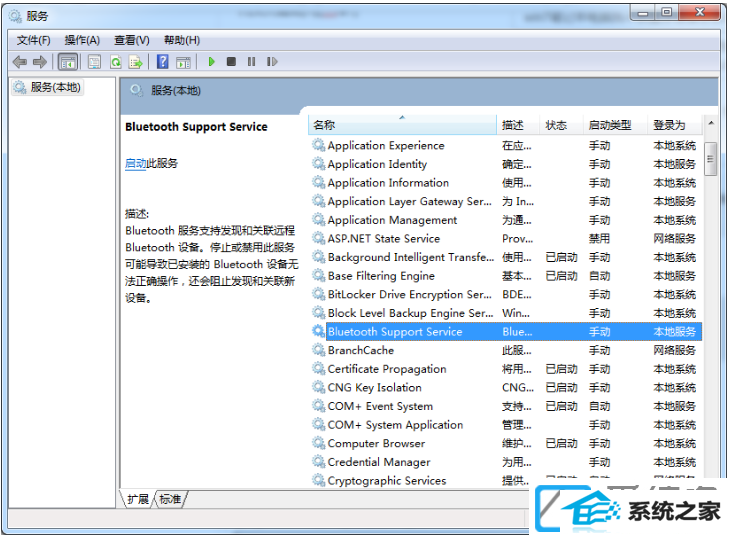Click the gear icon beside Base Filtering Engine

tap(318, 275)
